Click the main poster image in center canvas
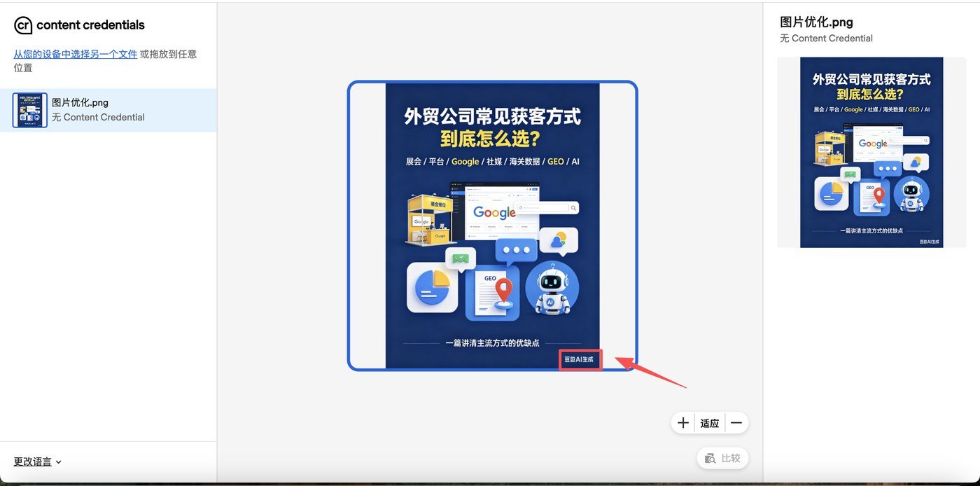 click(x=492, y=225)
